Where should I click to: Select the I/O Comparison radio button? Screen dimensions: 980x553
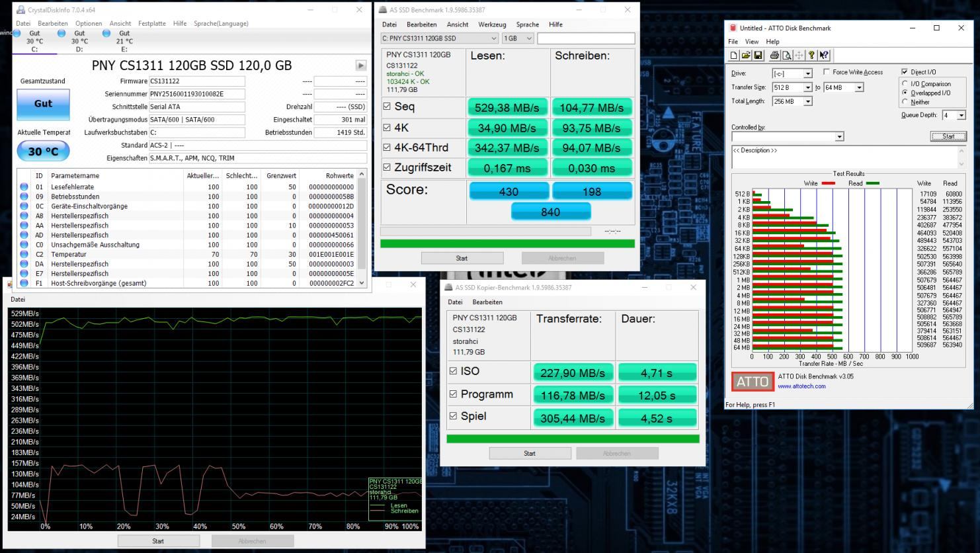(905, 84)
